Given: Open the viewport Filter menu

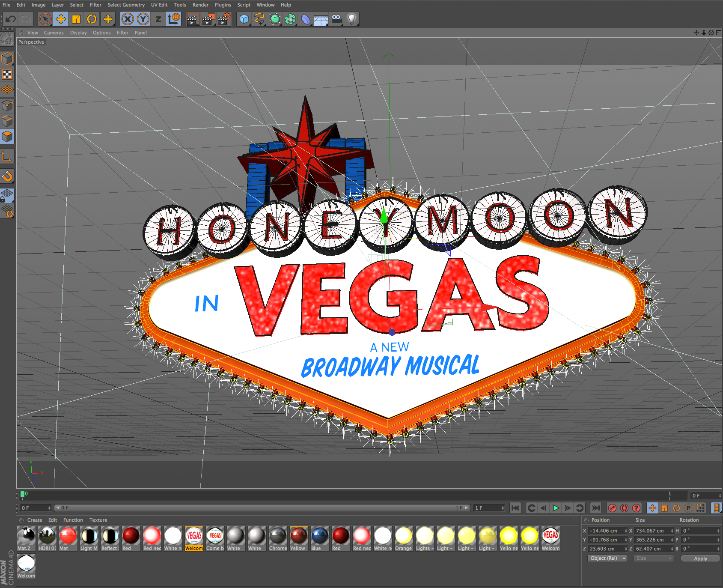Looking at the screenshot, I should point(122,33).
